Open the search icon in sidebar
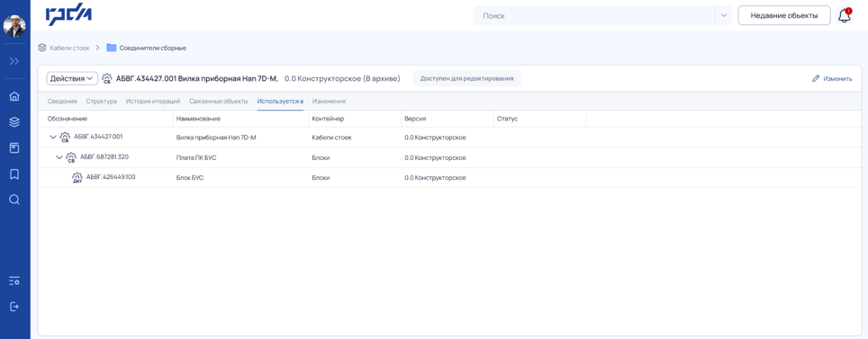The image size is (868, 339). pos(14,200)
